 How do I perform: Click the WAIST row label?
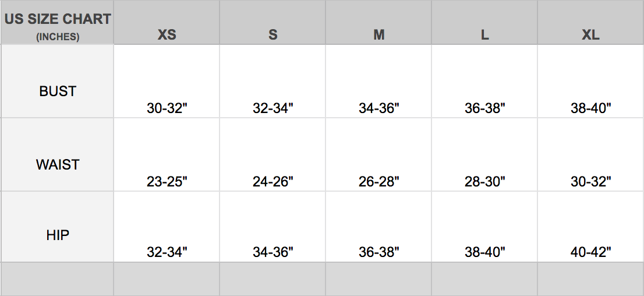tap(58, 165)
